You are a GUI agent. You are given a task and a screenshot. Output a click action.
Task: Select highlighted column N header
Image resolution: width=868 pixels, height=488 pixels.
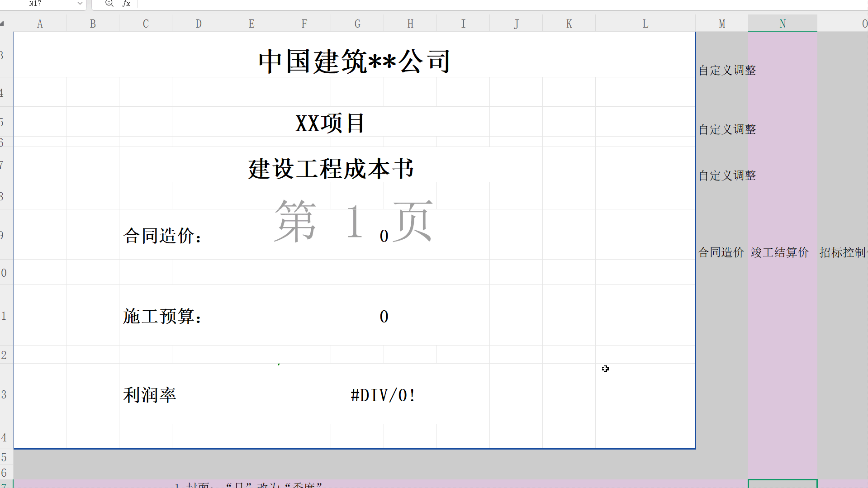click(x=783, y=24)
